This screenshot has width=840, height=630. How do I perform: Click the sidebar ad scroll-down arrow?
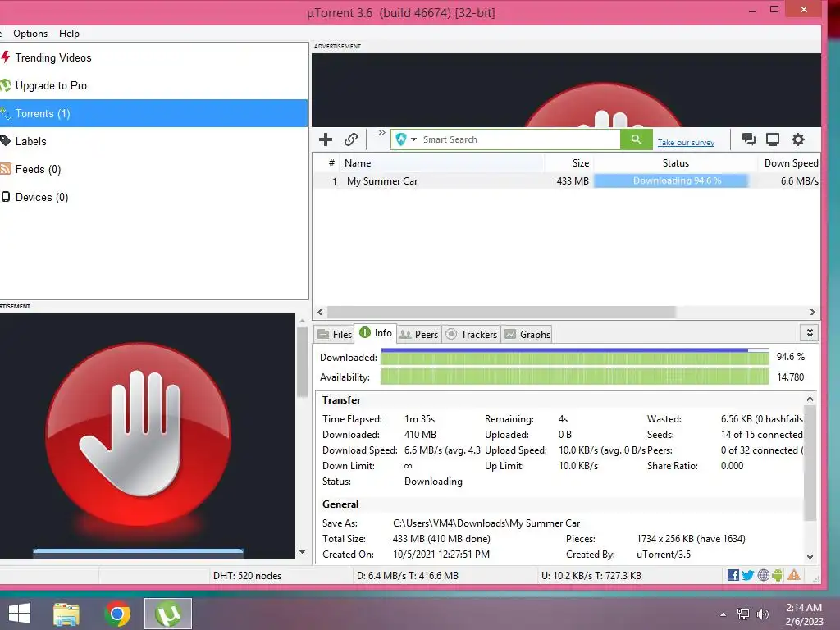[302, 552]
